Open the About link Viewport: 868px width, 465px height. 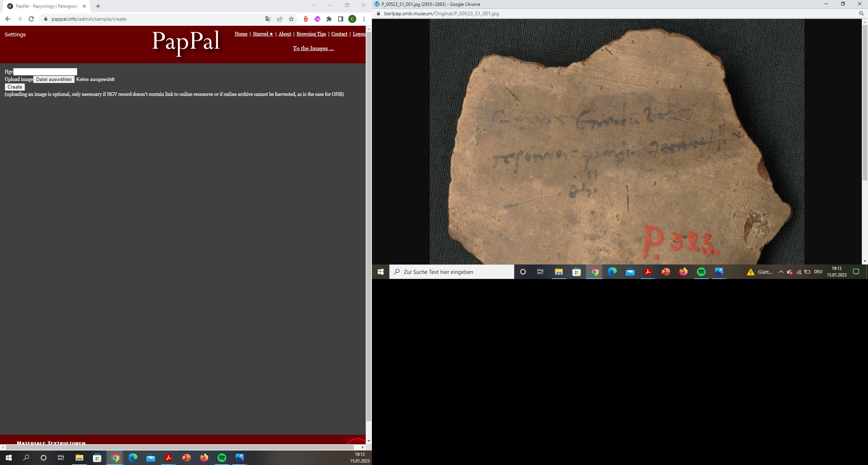coord(285,34)
